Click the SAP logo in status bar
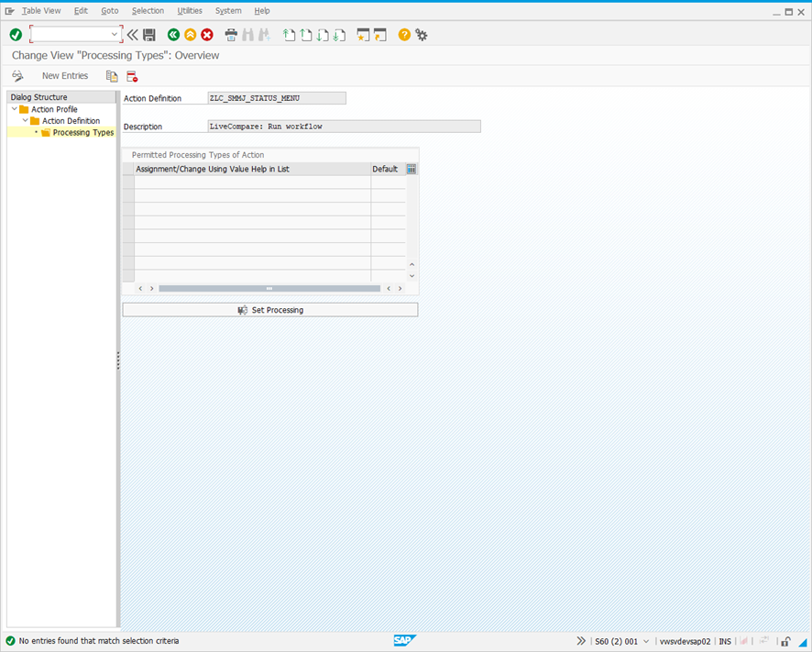Image resolution: width=812 pixels, height=652 pixels. 404,641
